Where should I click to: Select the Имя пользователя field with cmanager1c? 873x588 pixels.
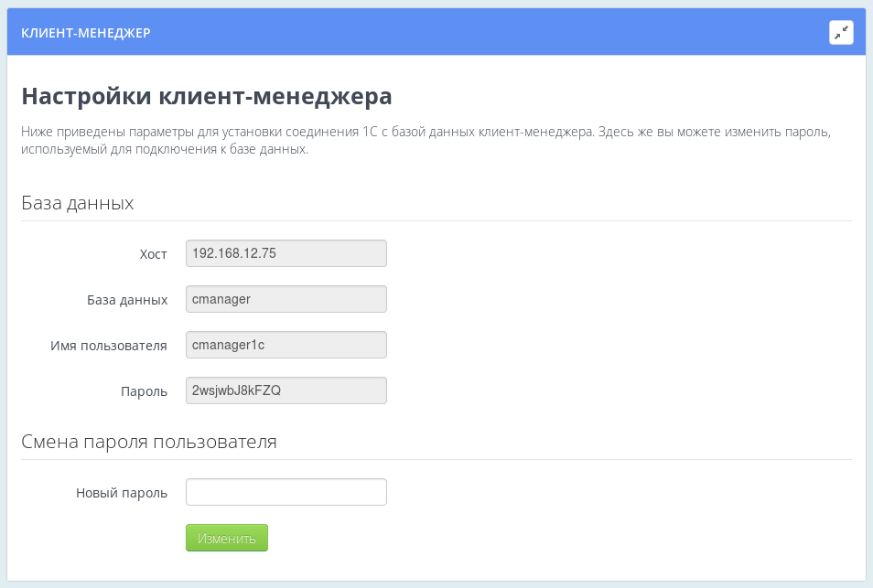pyautogui.click(x=286, y=345)
